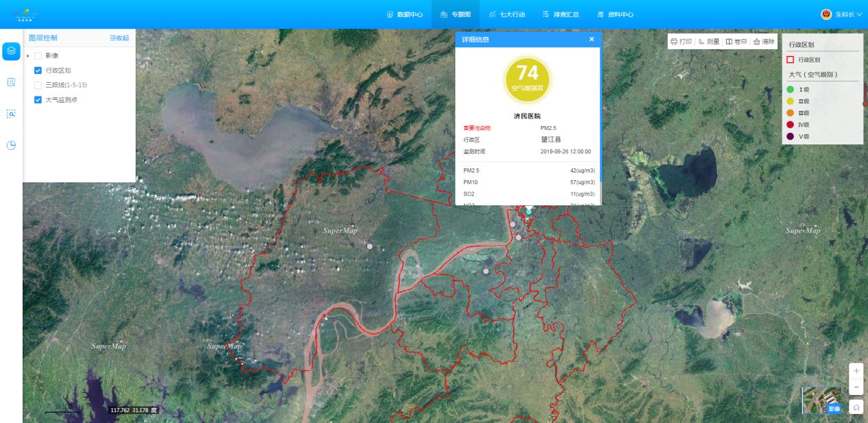This screenshot has height=423, width=868.
Task: Toggle the 影像 layer checkbox
Action: 38,55
